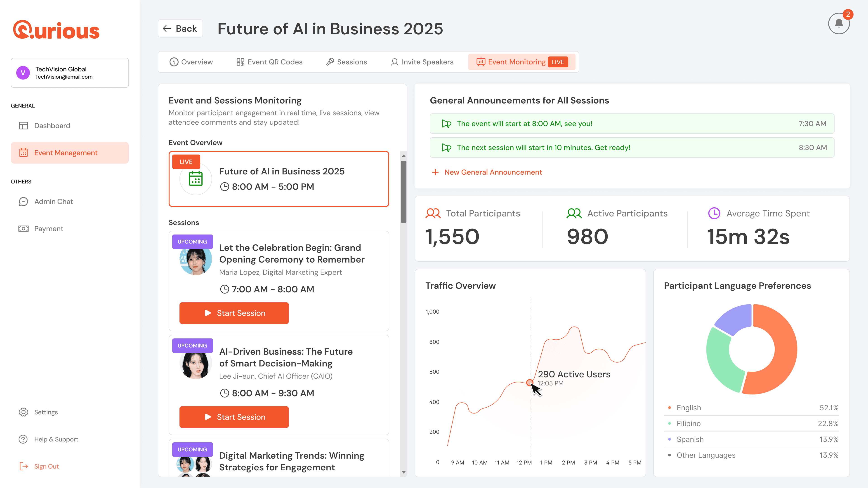Click the Filipino 22.8% legend row
The image size is (868, 488).
(751, 423)
